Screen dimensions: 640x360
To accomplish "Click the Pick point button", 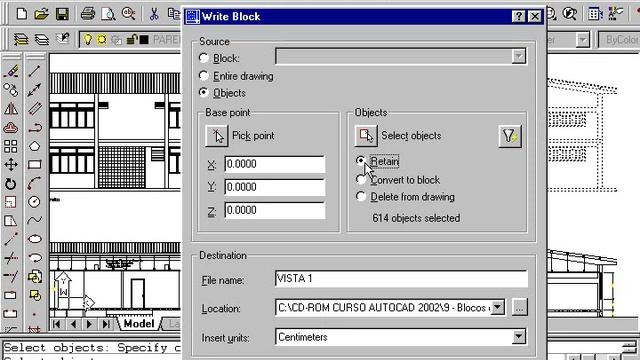I will click(x=217, y=136).
